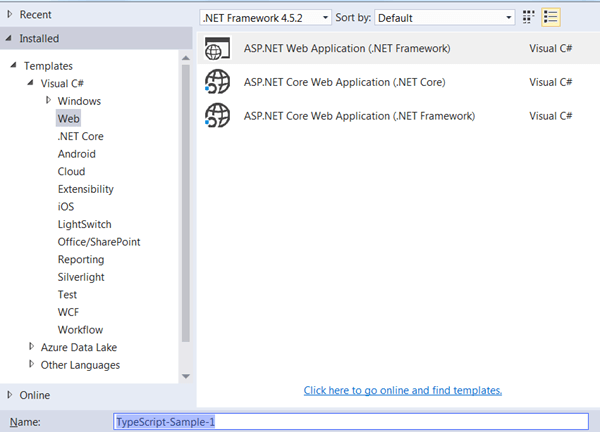Expand the Azure Data Lake node
This screenshot has width=600, height=432.
tap(32, 347)
